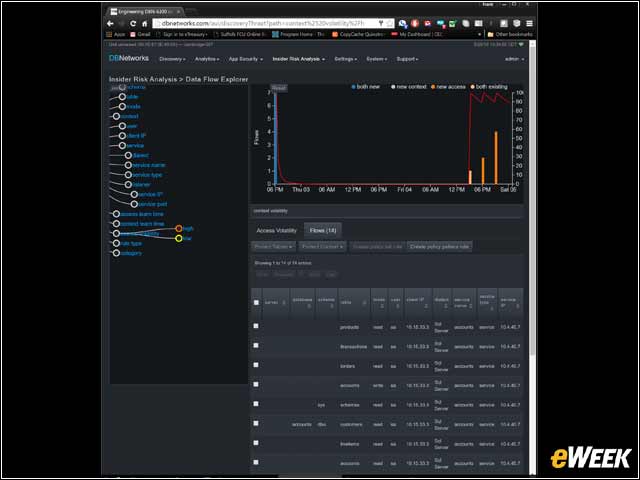The height and width of the screenshot is (480, 640).
Task: Sort by the client IP column header
Action: point(417,303)
